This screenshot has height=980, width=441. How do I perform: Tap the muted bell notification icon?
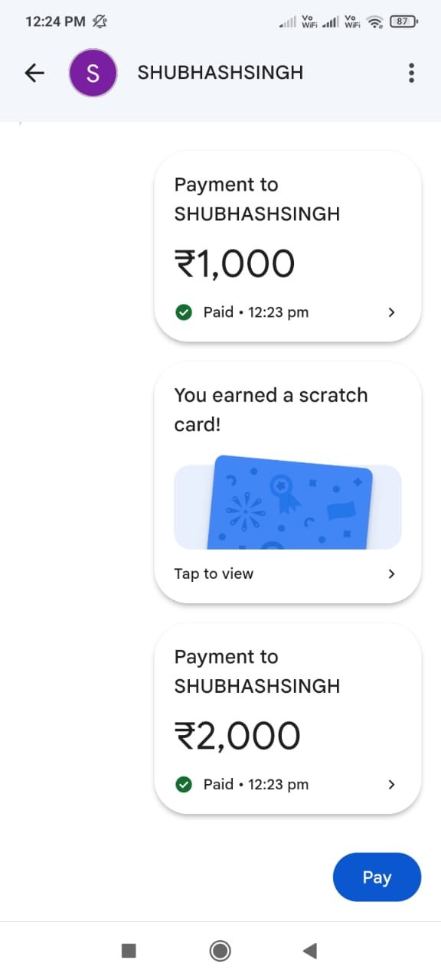tap(100, 21)
